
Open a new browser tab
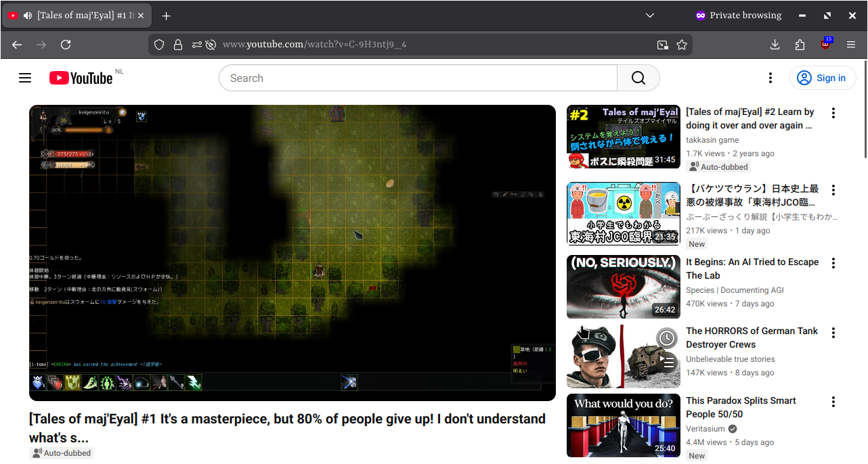point(167,16)
